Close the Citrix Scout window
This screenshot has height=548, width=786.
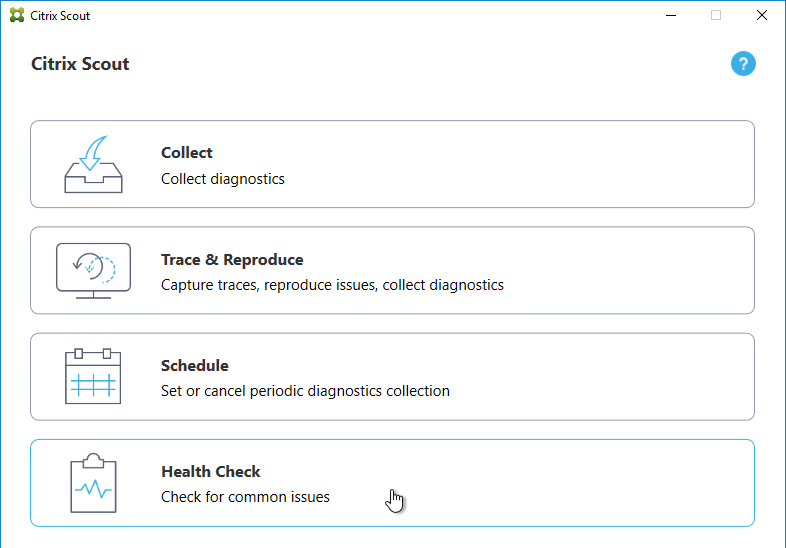click(761, 16)
